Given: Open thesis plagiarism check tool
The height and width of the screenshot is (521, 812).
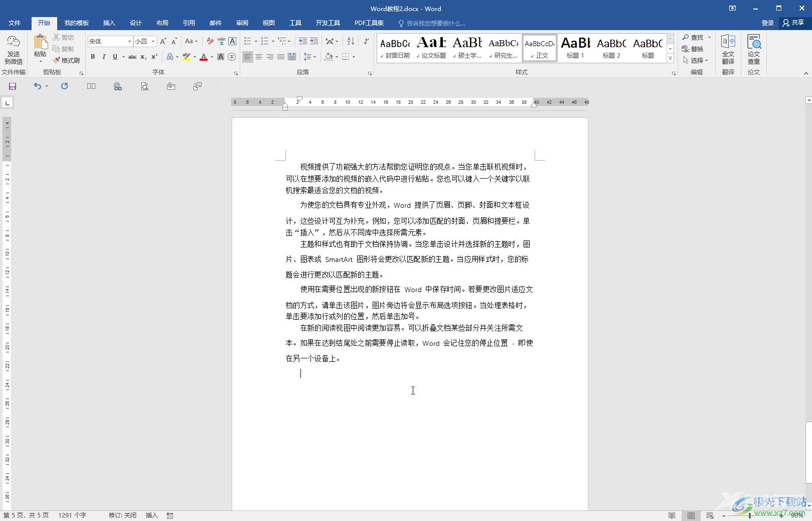Looking at the screenshot, I should point(754,49).
